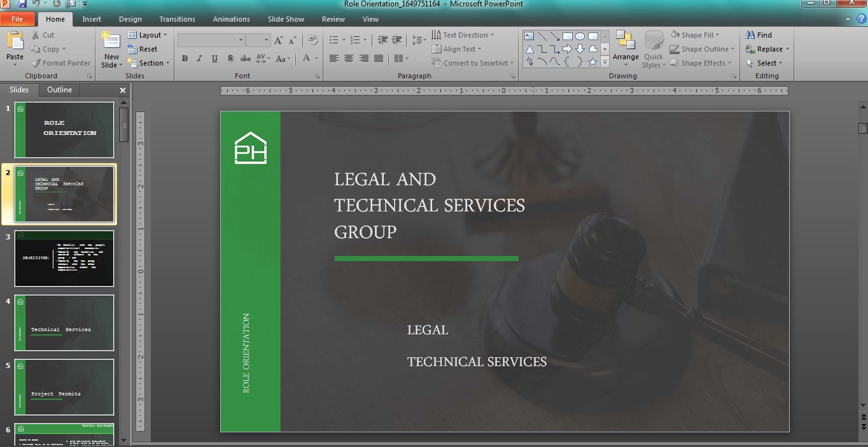Click Convert to SmartArt
Screen dimensions: 868x447
473,63
